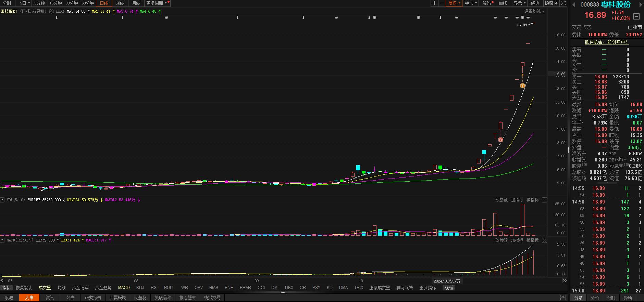644x302 pixels.
Task: Close the VOL indicator panel
Action: [545, 200]
